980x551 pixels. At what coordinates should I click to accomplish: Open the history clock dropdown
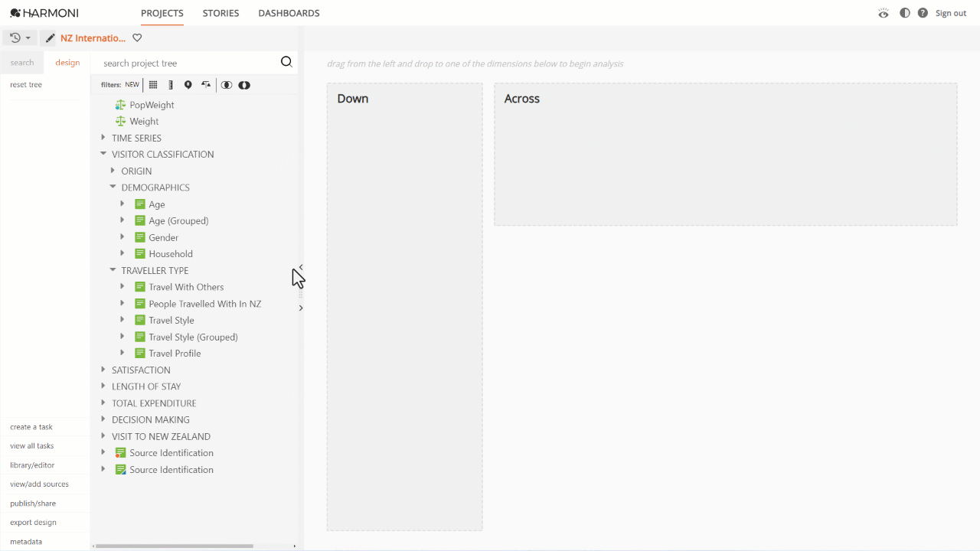click(20, 37)
